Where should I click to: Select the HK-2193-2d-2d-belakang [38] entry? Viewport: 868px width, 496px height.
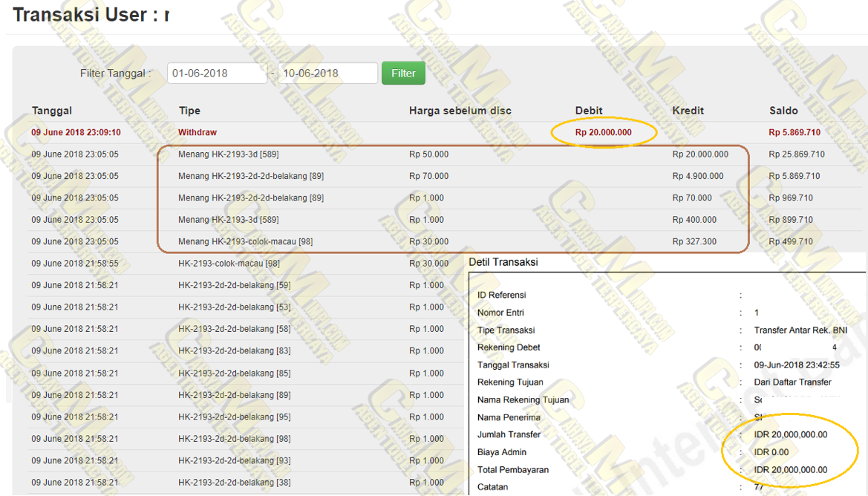(234, 482)
